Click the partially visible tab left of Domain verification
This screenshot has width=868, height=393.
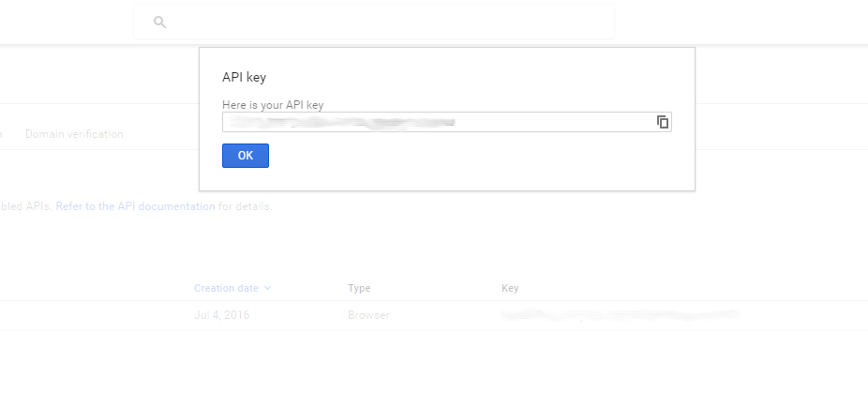pos(1,134)
